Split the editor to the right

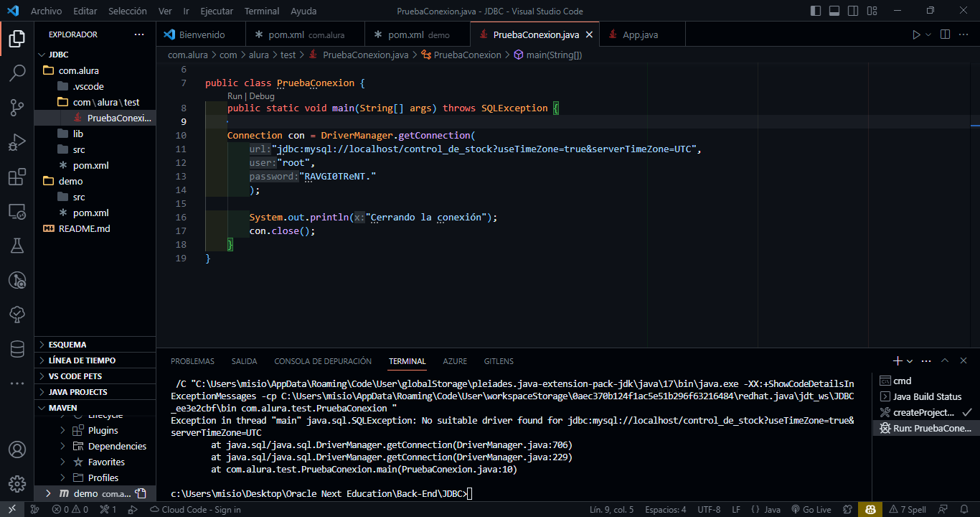pyautogui.click(x=946, y=34)
